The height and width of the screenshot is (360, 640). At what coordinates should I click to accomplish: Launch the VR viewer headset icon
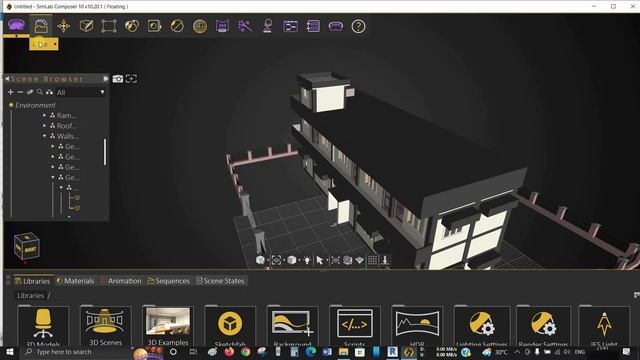[x=336, y=26]
